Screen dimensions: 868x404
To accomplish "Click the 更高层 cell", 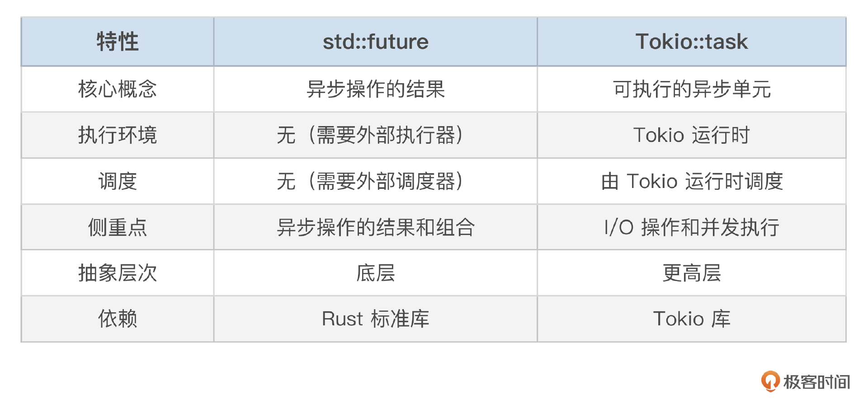I will pyautogui.click(x=692, y=273).
